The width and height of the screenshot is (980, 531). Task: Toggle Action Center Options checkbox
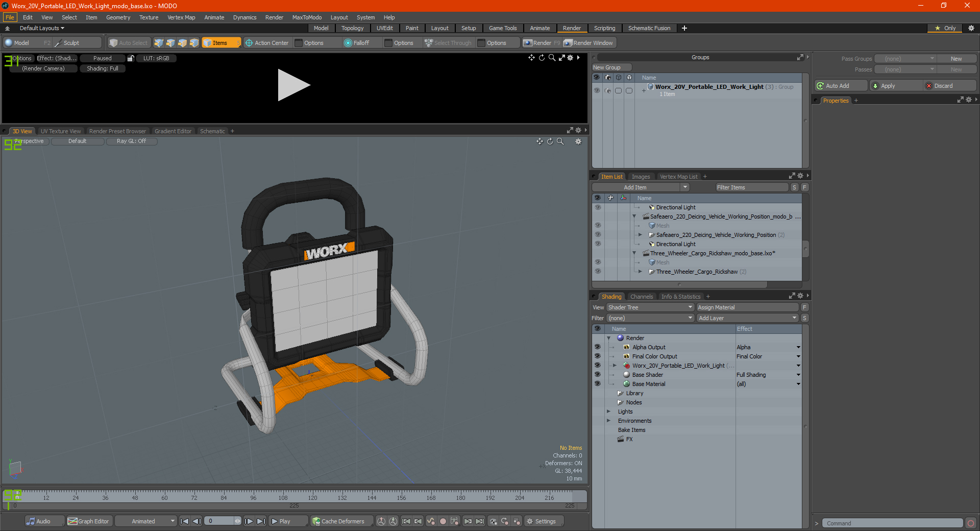(299, 43)
